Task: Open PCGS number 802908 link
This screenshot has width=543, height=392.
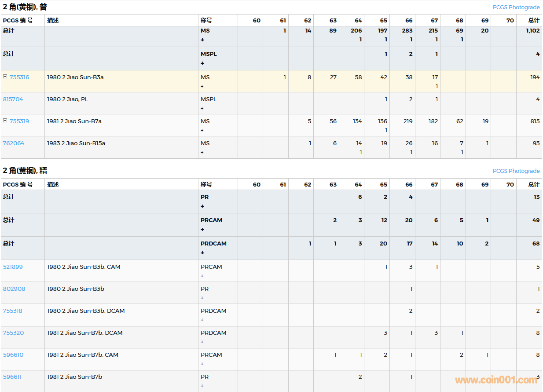Action: coord(14,289)
